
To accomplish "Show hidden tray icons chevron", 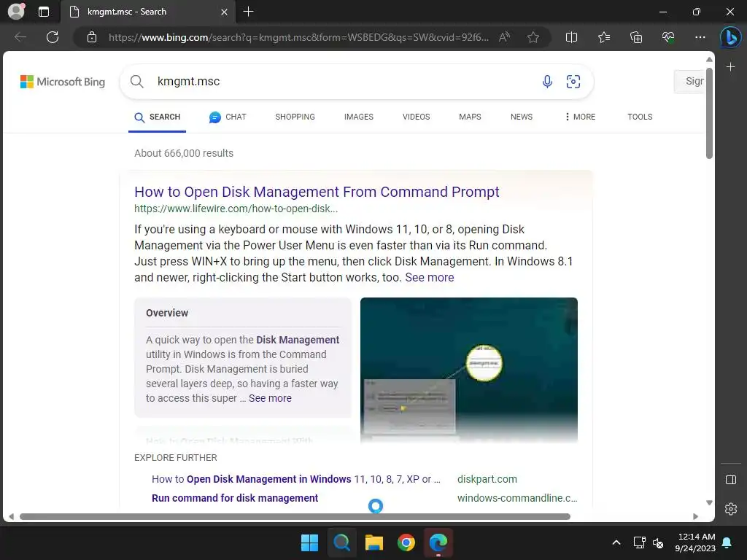I will [x=616, y=542].
